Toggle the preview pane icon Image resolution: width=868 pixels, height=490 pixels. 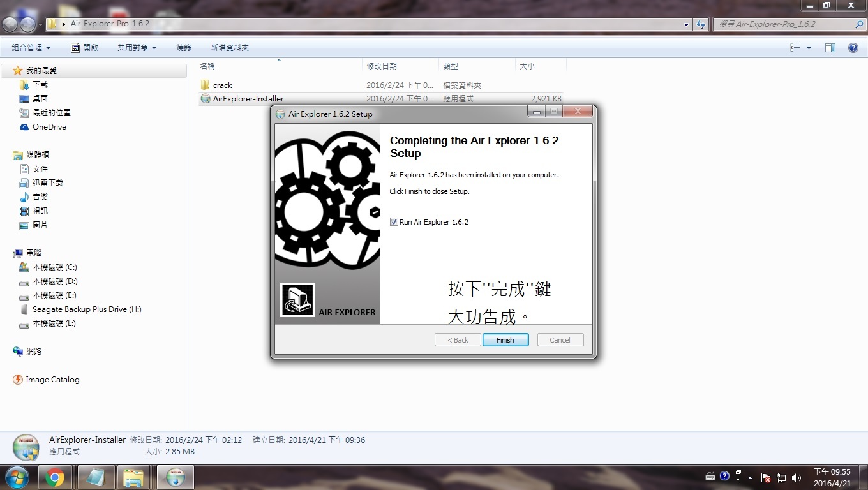(x=830, y=48)
